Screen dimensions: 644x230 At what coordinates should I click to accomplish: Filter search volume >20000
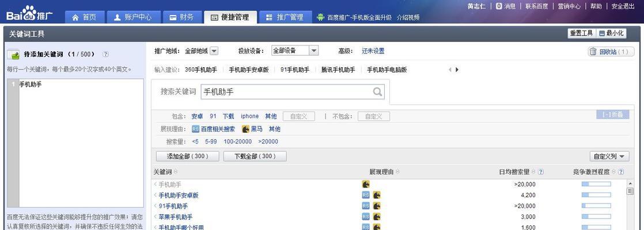click(x=268, y=141)
